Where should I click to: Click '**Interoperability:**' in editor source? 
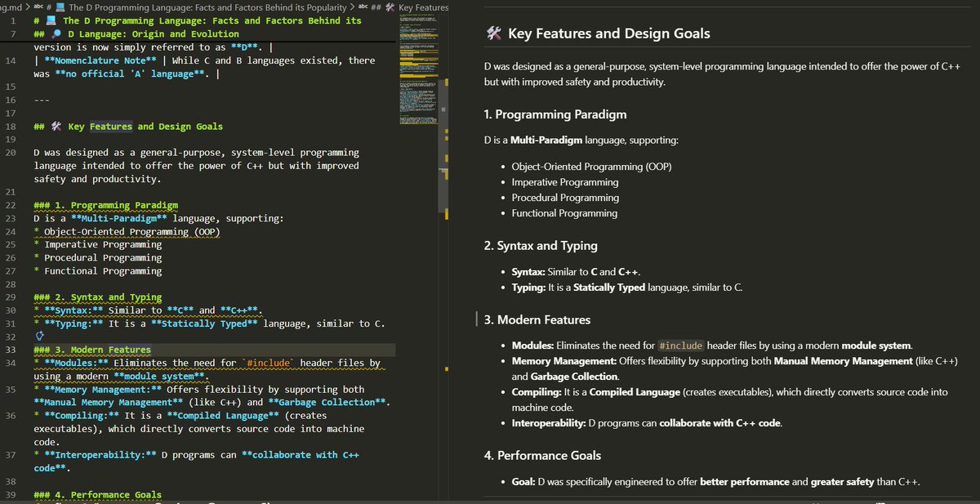click(100, 455)
